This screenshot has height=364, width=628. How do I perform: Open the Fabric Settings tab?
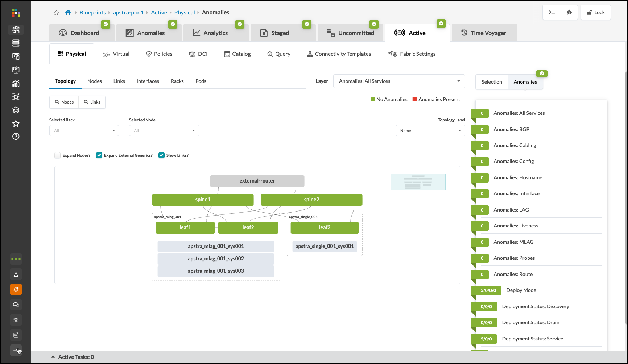click(412, 54)
